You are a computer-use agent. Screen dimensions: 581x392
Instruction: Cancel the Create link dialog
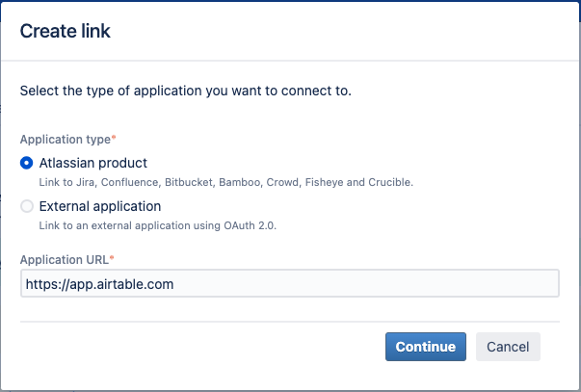[508, 347]
